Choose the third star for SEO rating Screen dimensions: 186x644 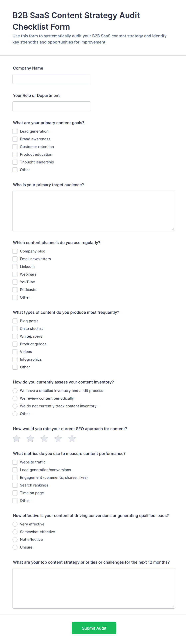44,438
